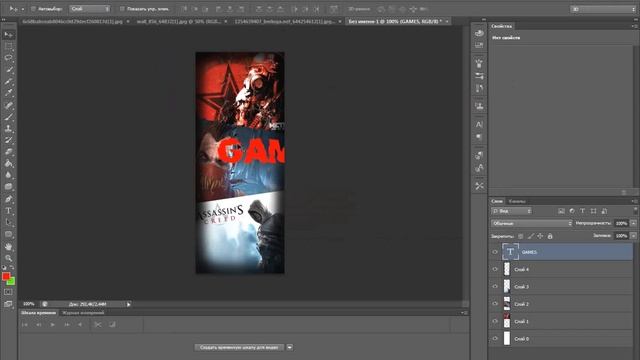Open layer filter kind dropdown
This screenshot has width=640, height=360.
pyautogui.click(x=511, y=211)
